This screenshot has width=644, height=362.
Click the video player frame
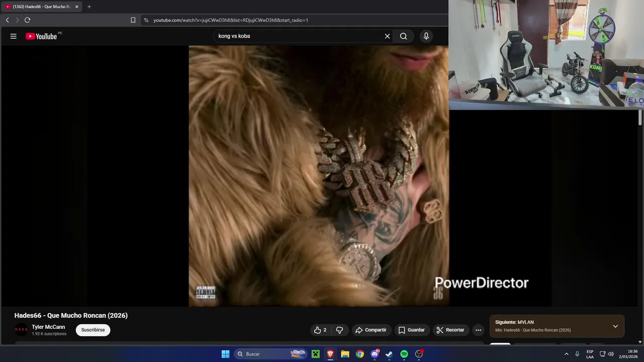click(318, 176)
